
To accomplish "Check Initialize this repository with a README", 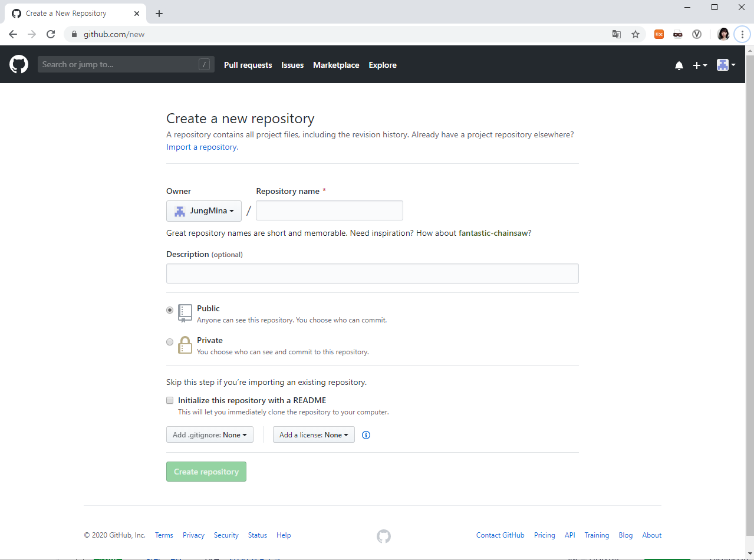I will pos(170,400).
